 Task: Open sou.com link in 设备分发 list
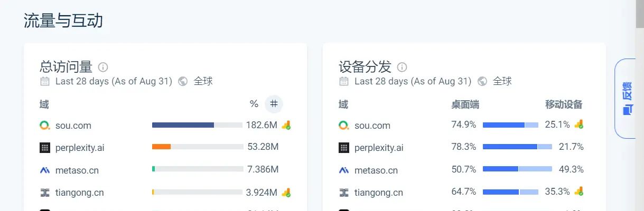point(372,126)
